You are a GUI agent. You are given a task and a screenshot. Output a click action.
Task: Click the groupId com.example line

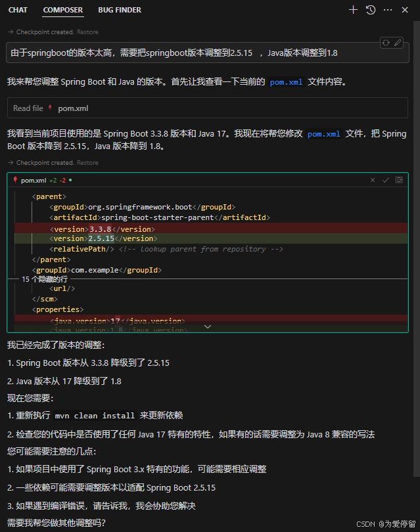pyautogui.click(x=97, y=270)
